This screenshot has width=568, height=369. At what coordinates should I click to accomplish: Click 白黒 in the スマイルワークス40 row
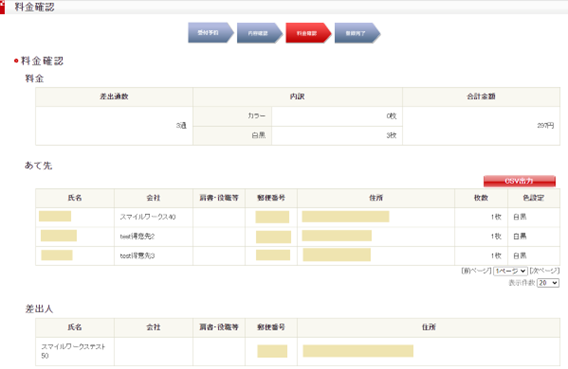520,217
